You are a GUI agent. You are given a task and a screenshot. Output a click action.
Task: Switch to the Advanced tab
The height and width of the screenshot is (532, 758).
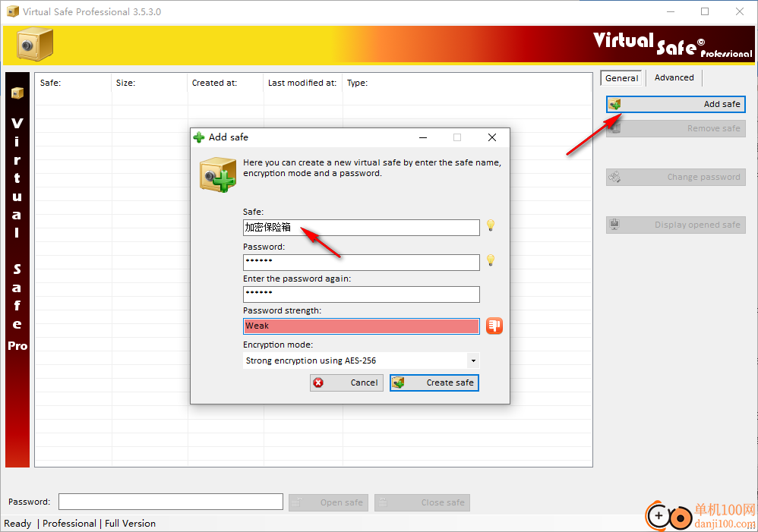point(674,78)
